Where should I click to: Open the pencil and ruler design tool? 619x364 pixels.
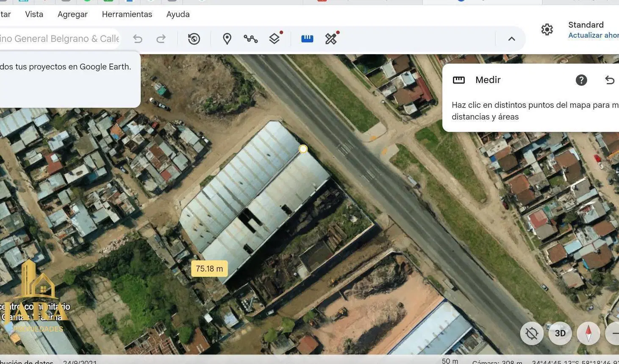(x=331, y=39)
